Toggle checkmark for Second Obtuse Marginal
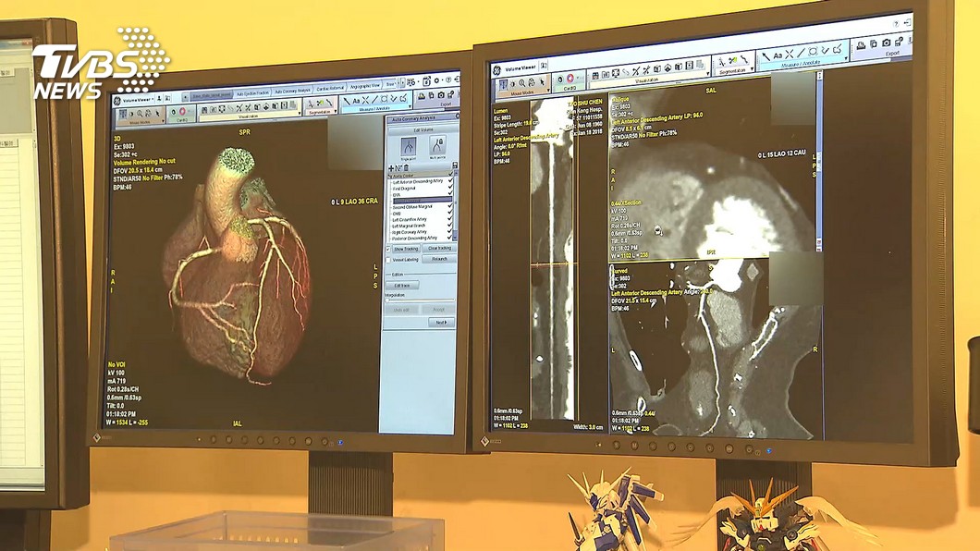 [450, 206]
